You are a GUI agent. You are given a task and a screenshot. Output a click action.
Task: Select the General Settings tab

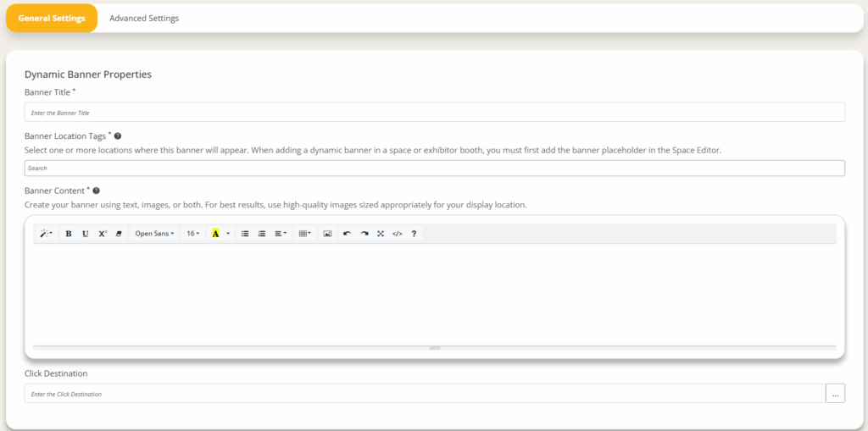pyautogui.click(x=52, y=18)
